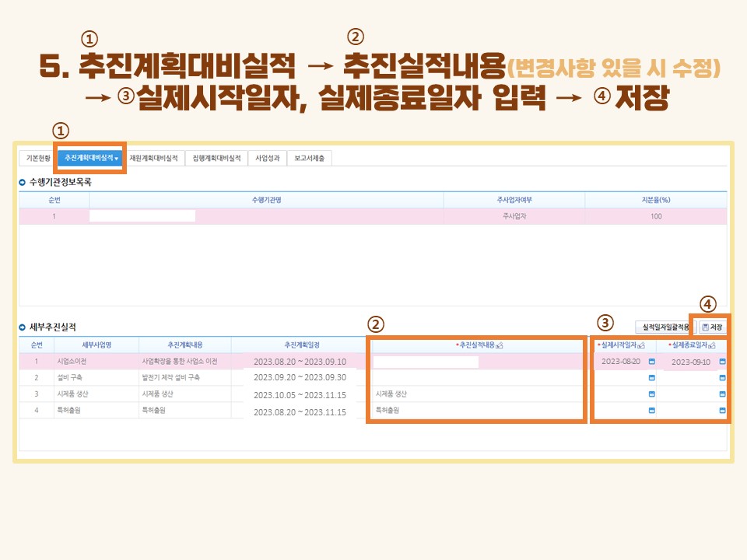This screenshot has height=560, width=747.
Task: Select 설비 구축 in 세부사업명 column
Action: point(69,378)
